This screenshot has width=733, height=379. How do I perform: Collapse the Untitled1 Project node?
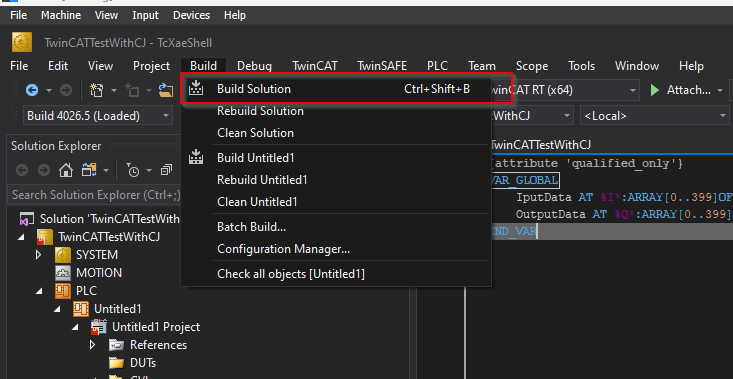75,327
